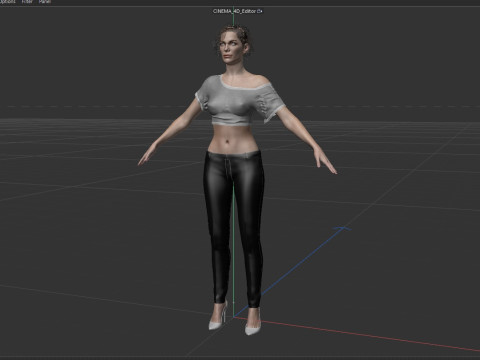
Task: Open the Options menu in the viewport
Action: [x=7, y=2]
